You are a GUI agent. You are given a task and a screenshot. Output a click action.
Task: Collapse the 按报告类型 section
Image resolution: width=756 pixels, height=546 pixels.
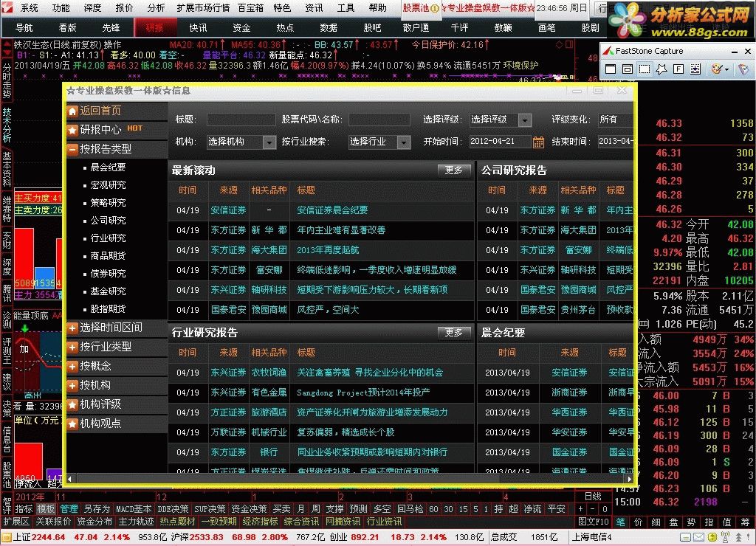(x=72, y=149)
